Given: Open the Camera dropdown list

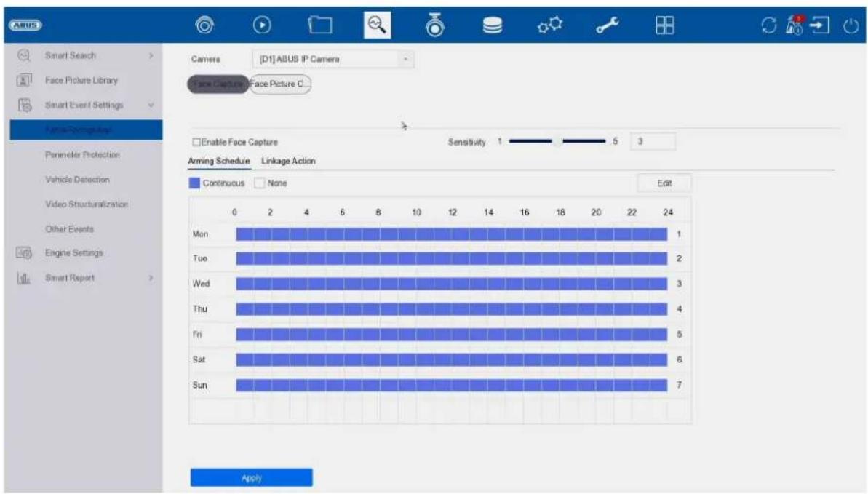Looking at the screenshot, I should pyautogui.click(x=333, y=59).
